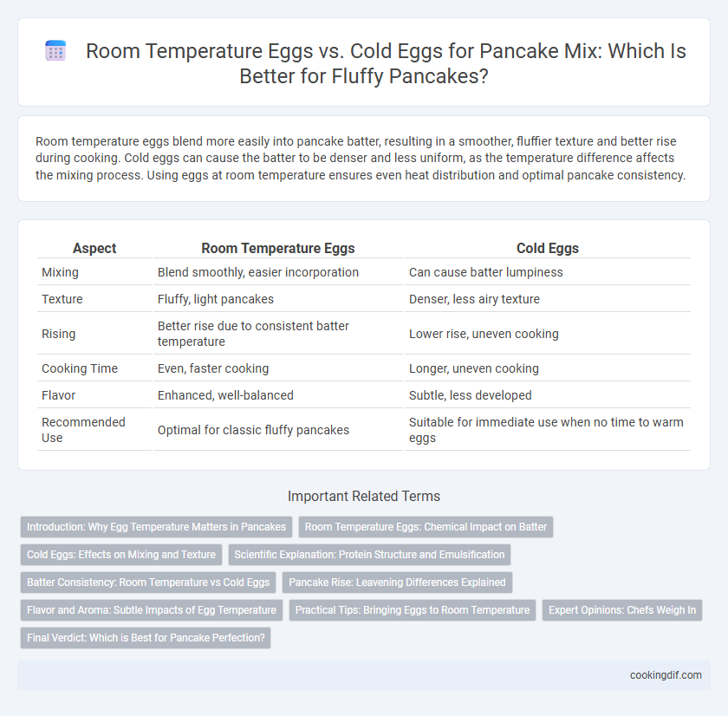The image size is (728, 716).
Task: Click 'Expert Opinions: Chefs Weigh In' tag
Action: coord(622,610)
